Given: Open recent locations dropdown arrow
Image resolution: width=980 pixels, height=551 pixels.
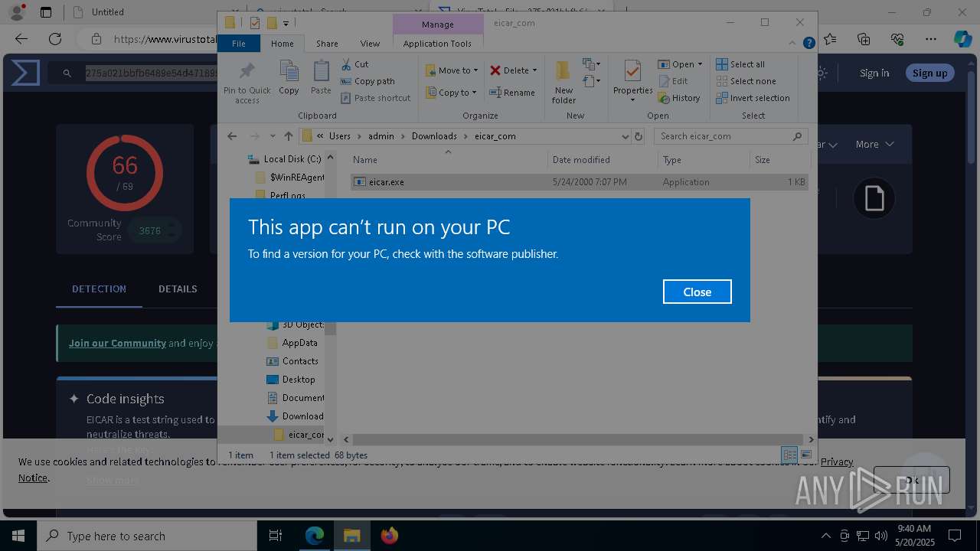Looking at the screenshot, I should point(273,136).
